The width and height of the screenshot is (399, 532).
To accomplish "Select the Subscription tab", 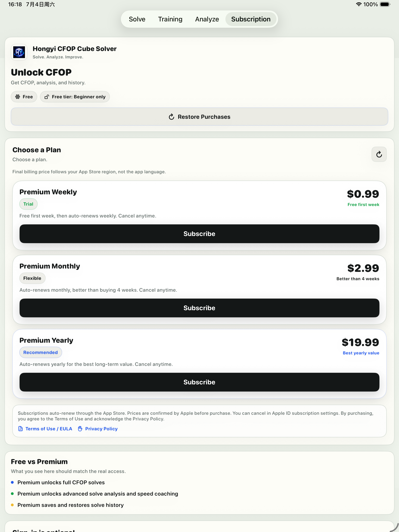I will [x=251, y=19].
